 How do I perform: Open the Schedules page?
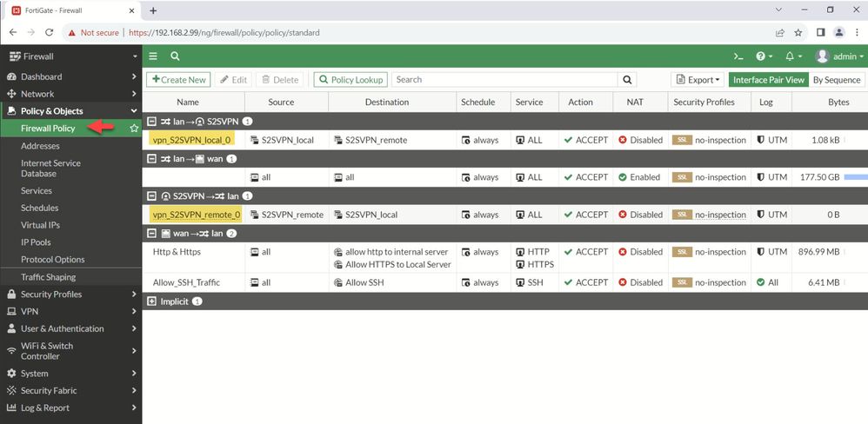pyautogui.click(x=39, y=208)
